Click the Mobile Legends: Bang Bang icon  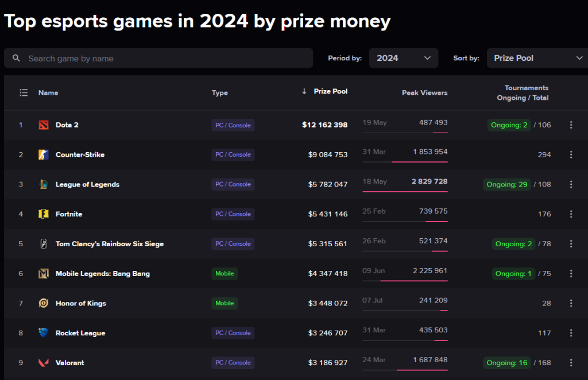click(x=44, y=274)
